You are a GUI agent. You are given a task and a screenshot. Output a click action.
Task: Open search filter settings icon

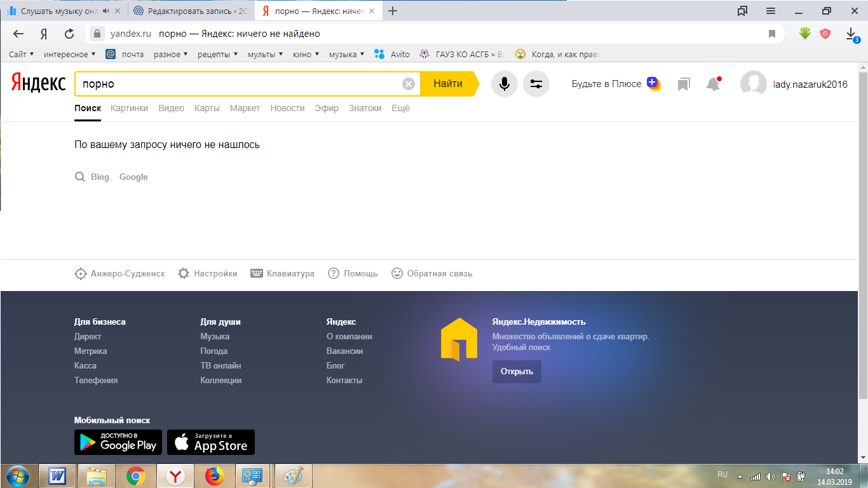[x=536, y=84]
